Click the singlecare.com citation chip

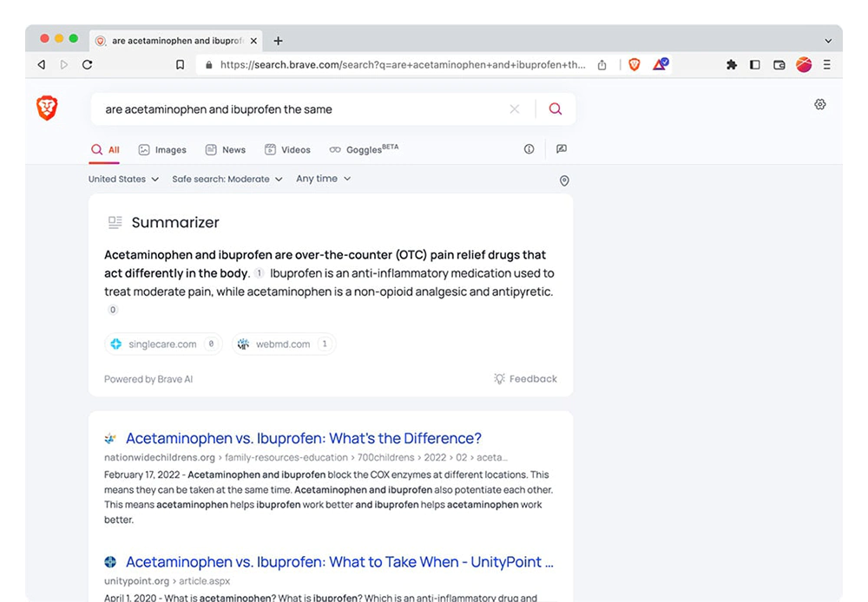(x=163, y=344)
